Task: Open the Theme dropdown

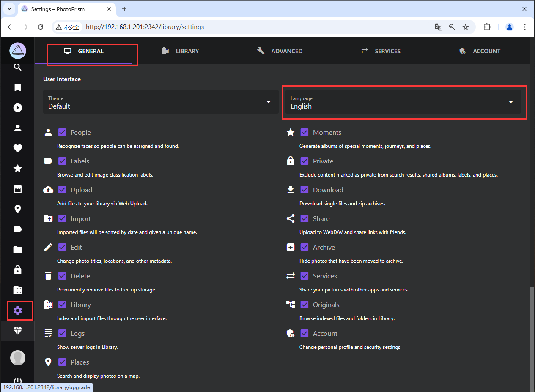Action: click(161, 102)
